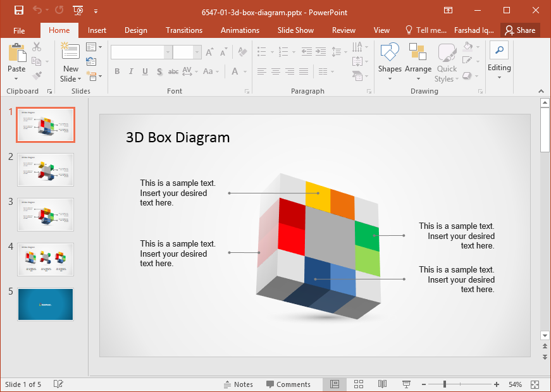Align text left

(x=261, y=71)
